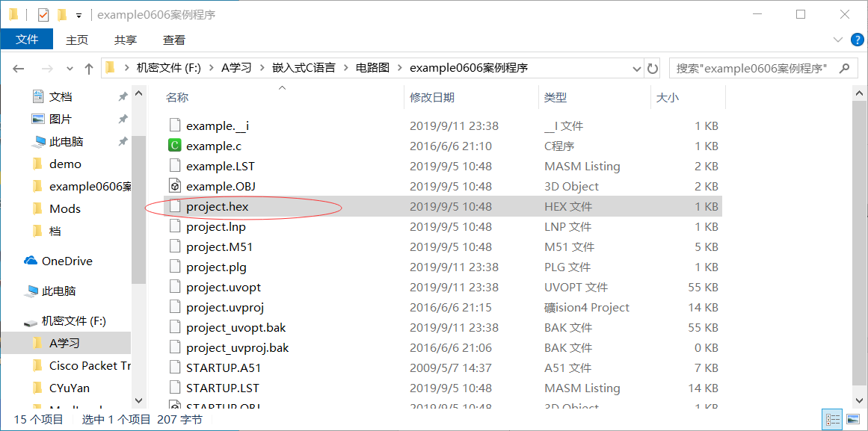Image resolution: width=868 pixels, height=431 pixels.
Task: Click 电路图 in the address path
Action: click(x=372, y=68)
